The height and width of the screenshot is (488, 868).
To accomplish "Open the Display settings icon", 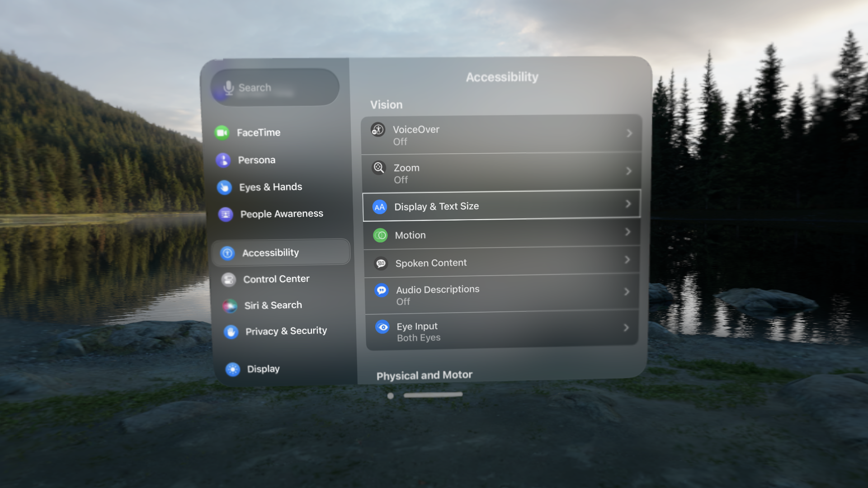I will point(233,369).
